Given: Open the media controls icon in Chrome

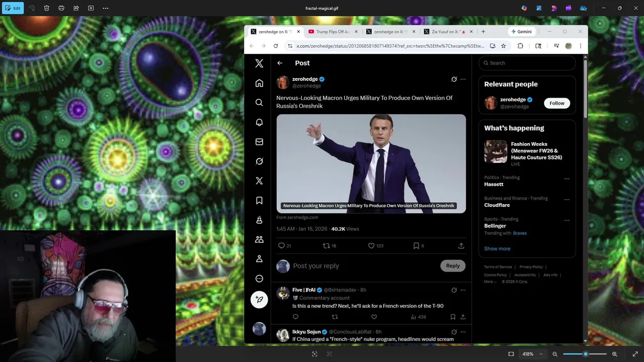Looking at the screenshot, I should point(556,46).
